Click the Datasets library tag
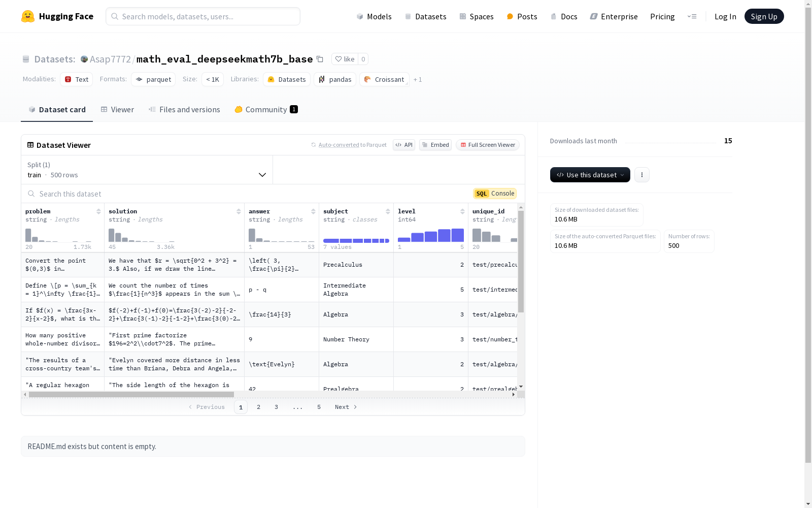 (x=287, y=79)
